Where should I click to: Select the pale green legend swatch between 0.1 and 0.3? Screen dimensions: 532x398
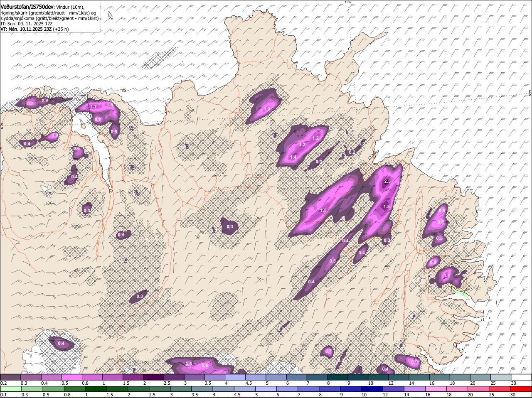tap(12, 389)
